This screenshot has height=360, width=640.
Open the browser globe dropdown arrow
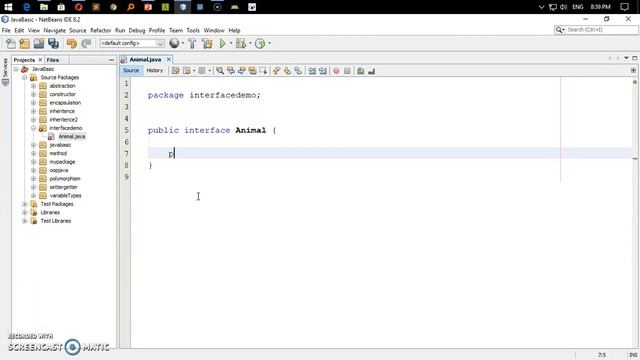[183, 43]
